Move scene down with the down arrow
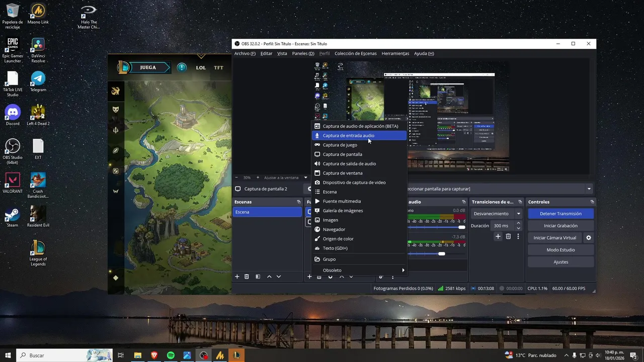 point(279,277)
